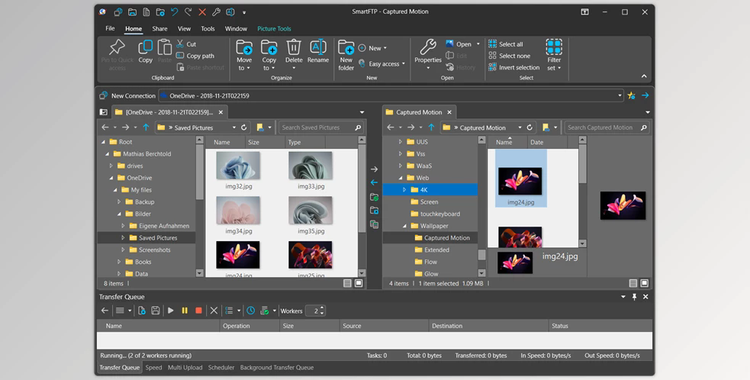Click the refresh icon beside Captured Motion path
The image size is (750, 380).
(x=529, y=128)
